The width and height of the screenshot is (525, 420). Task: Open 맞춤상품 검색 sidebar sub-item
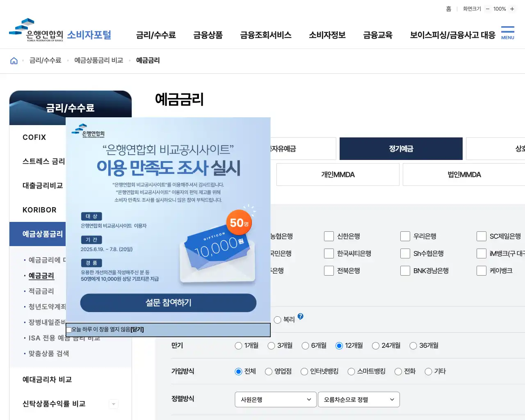click(x=49, y=354)
